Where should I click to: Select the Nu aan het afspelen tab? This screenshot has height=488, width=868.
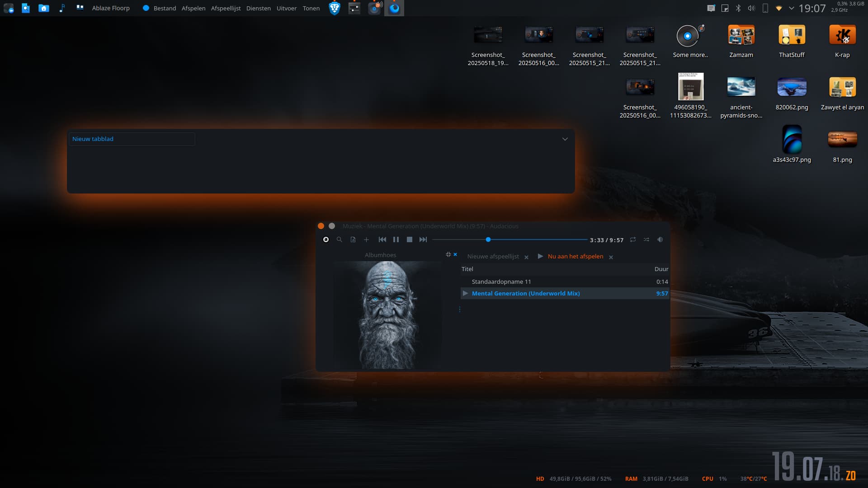[x=575, y=256]
